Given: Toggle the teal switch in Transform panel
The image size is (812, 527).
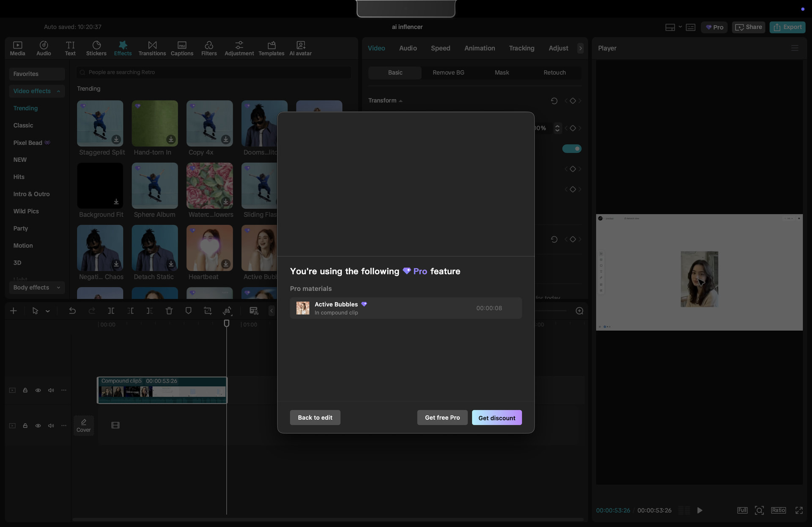Looking at the screenshot, I should (571, 149).
